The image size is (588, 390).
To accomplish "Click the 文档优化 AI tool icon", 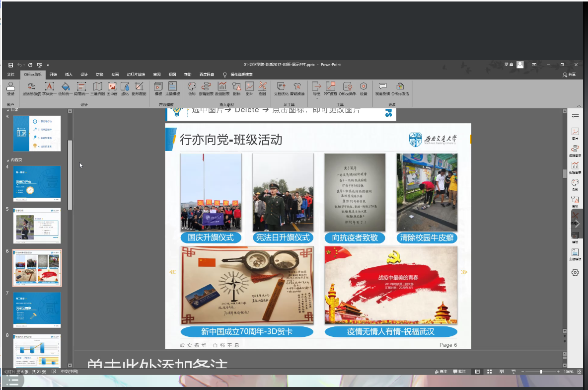I will click(281, 87).
